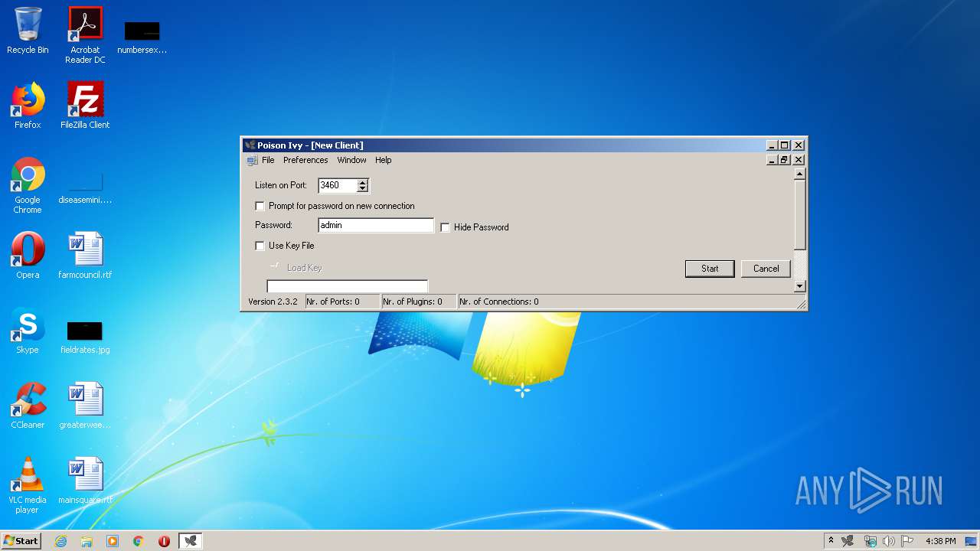Click the Cancel button
This screenshot has width=980, height=551.
coord(766,269)
